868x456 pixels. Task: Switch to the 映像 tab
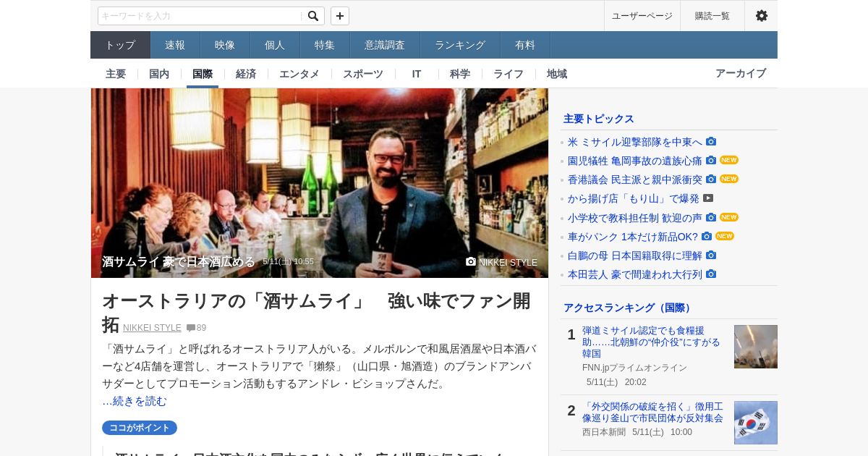click(225, 45)
